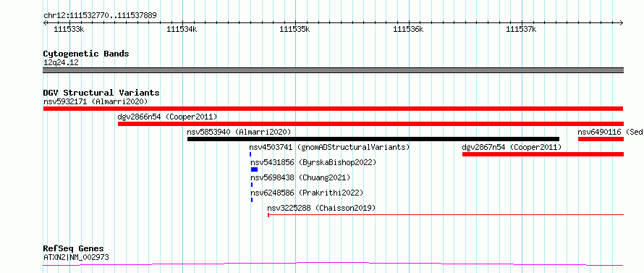Click the nsv5853940 (Almarri2020) label

tap(239, 132)
